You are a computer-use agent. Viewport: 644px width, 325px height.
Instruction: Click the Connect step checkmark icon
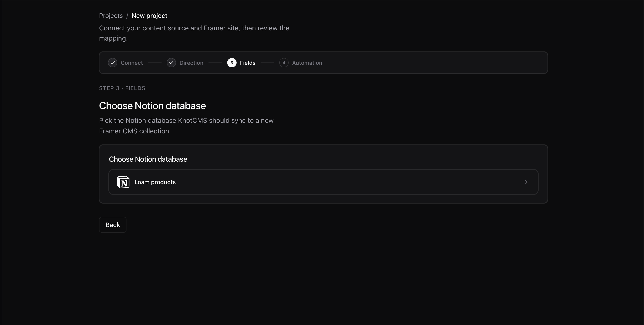[x=112, y=63]
